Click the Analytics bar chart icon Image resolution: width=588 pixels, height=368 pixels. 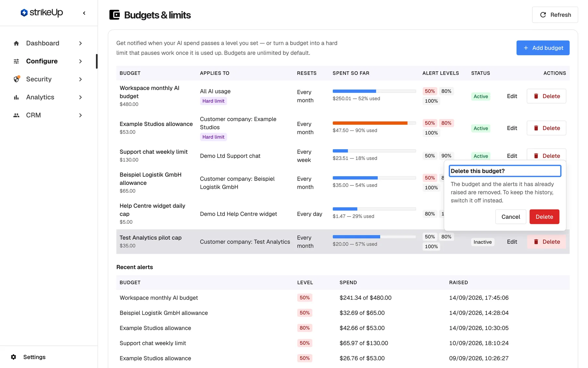16,97
